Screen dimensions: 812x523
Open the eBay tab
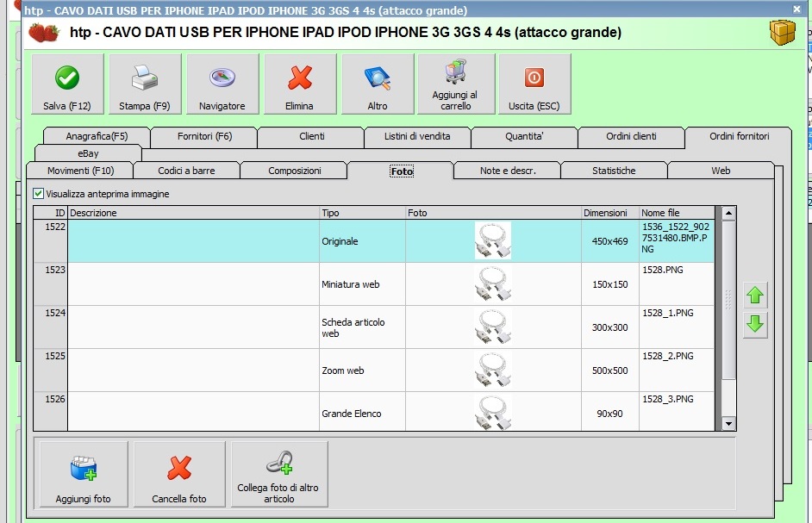click(88, 153)
